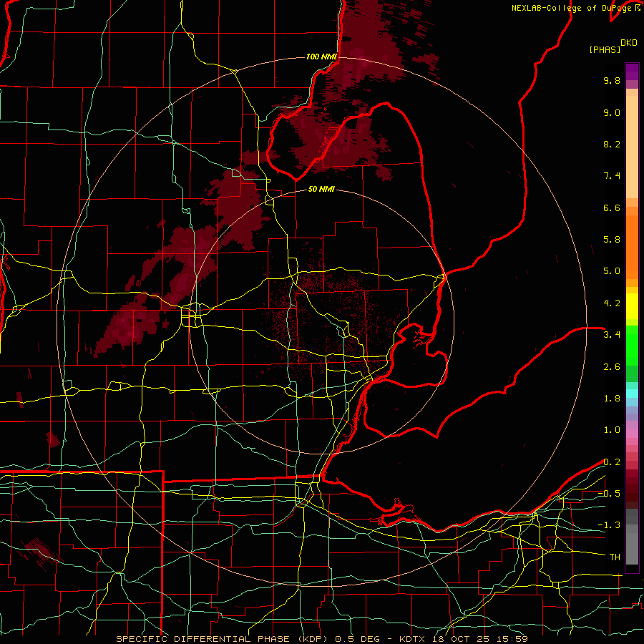Click the 0.2 value on color scale
Screen dimensions: 644x644
[612, 462]
